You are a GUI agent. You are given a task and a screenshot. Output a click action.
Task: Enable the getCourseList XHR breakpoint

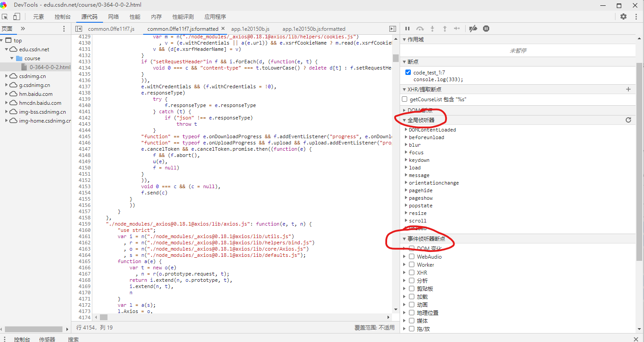[405, 99]
